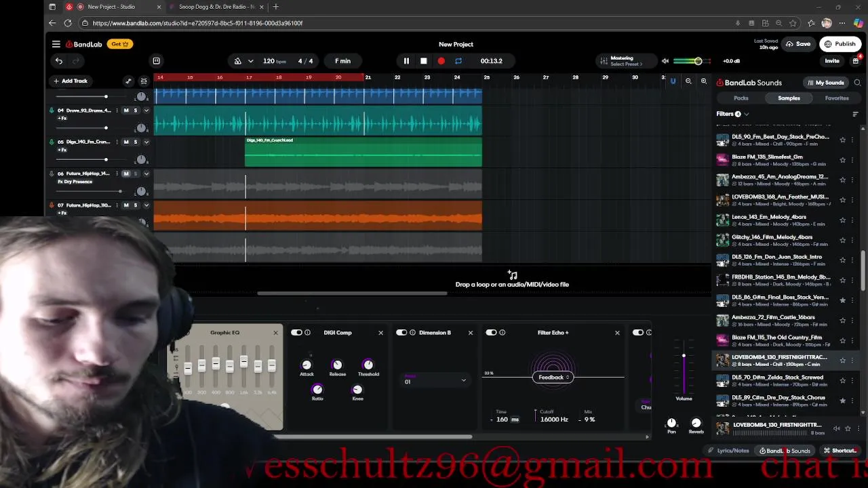
Task: Switch to the Packs tab
Action: (741, 98)
